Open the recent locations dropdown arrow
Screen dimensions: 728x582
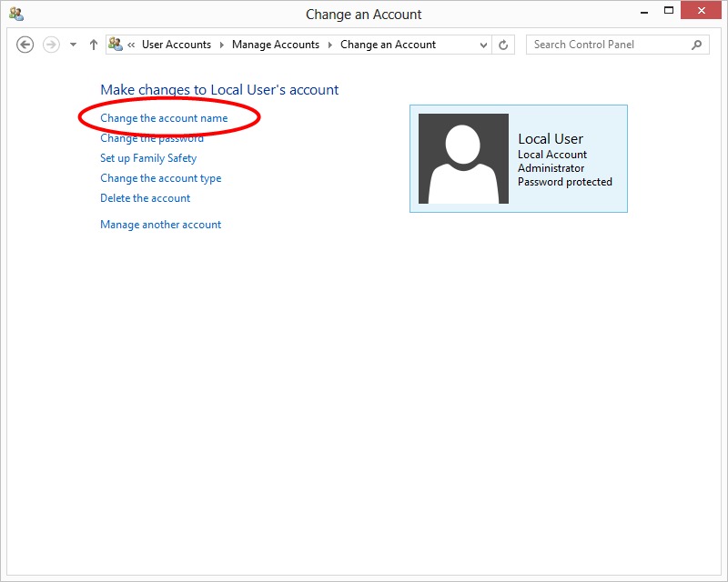point(73,45)
